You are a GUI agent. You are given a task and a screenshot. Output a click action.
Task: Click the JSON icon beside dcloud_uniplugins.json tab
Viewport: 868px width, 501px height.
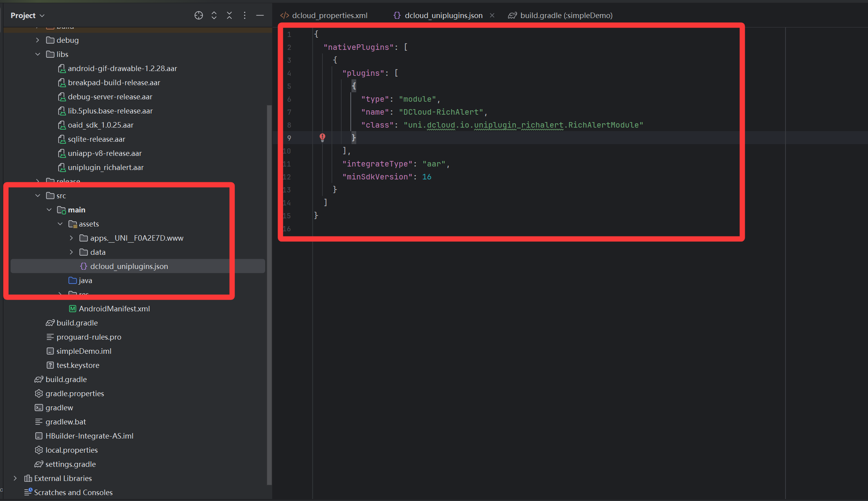(x=396, y=15)
